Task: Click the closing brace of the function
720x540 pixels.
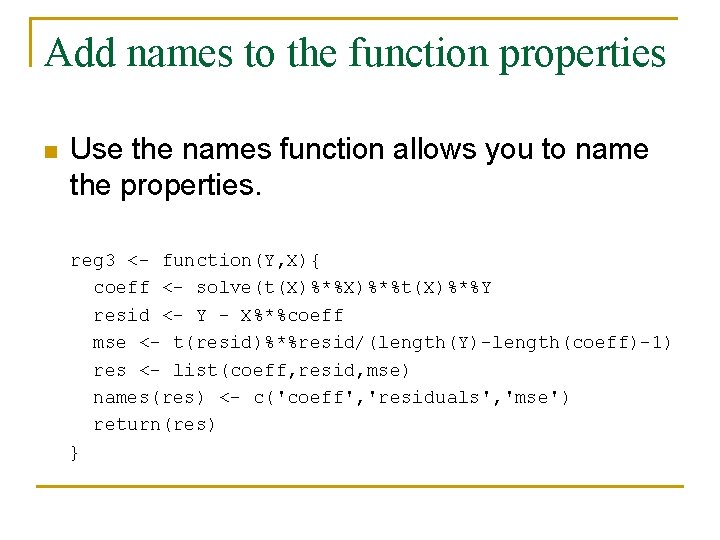Action: tap(74, 453)
